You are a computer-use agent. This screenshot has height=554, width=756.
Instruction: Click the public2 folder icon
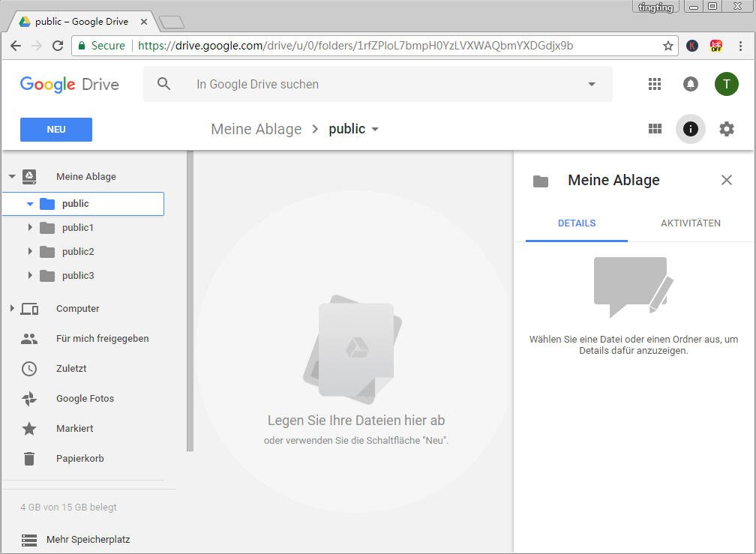point(46,251)
